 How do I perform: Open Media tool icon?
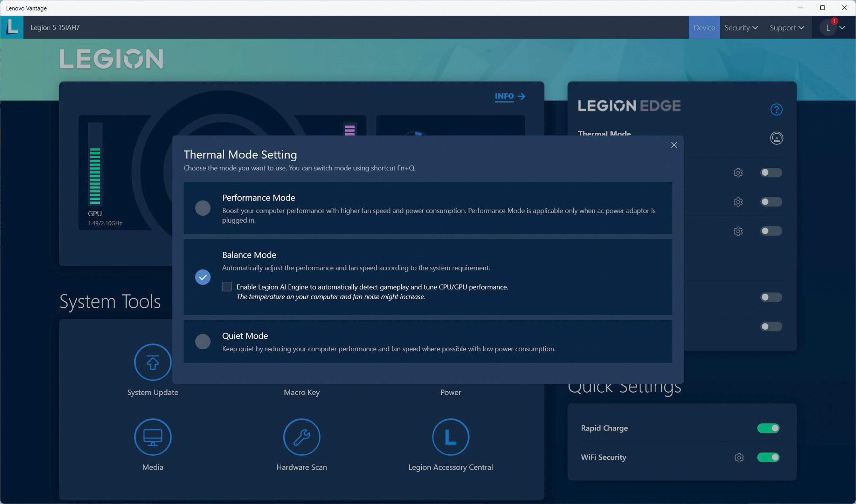click(x=153, y=437)
